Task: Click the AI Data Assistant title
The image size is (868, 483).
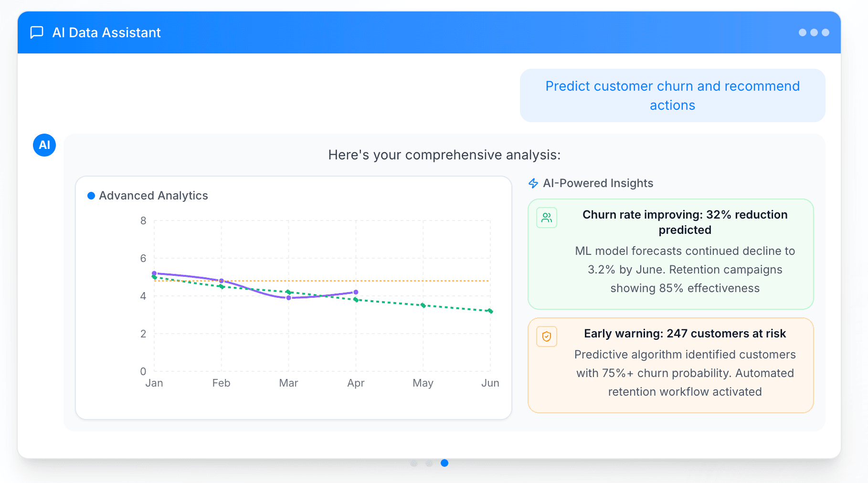Action: point(106,32)
